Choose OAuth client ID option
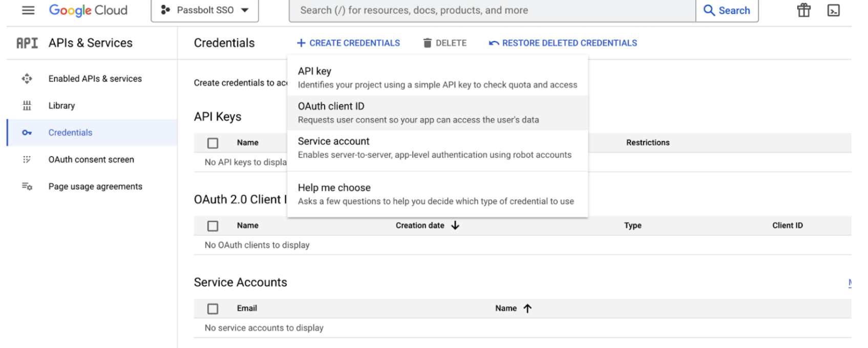The image size is (868, 348). click(x=438, y=113)
